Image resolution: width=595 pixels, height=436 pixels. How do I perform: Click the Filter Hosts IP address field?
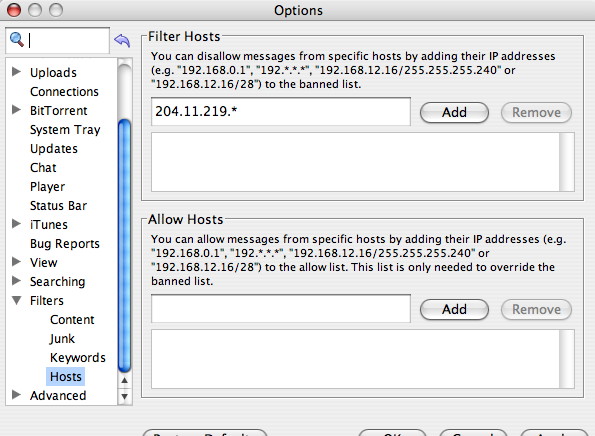[x=281, y=112]
